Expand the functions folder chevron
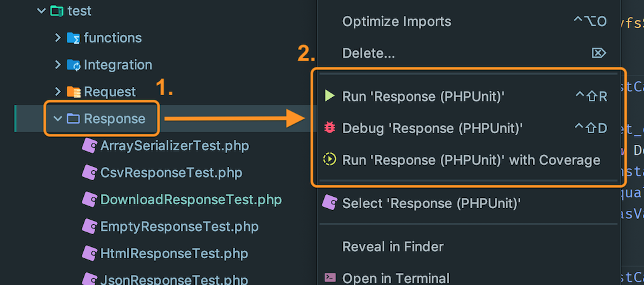Image resolution: width=644 pixels, height=285 pixels. [58, 38]
